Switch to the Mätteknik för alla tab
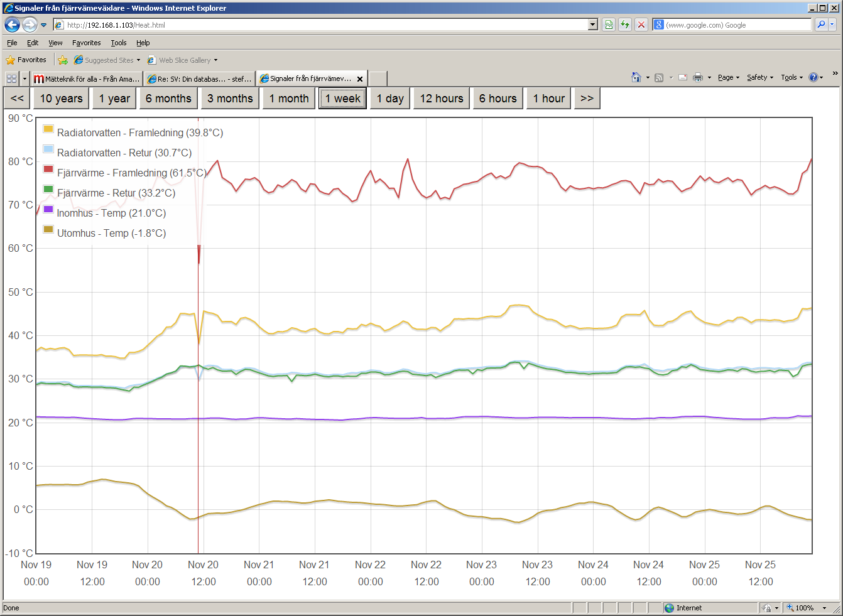 tap(87, 78)
